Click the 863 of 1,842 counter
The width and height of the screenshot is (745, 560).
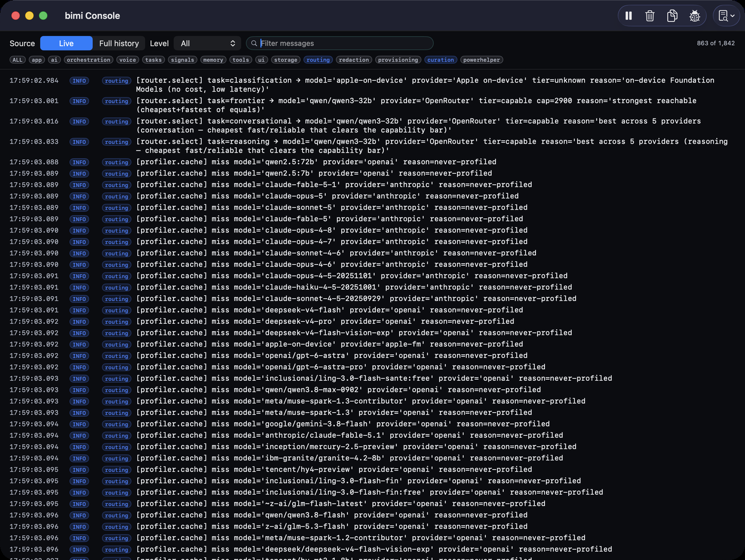coord(716,43)
